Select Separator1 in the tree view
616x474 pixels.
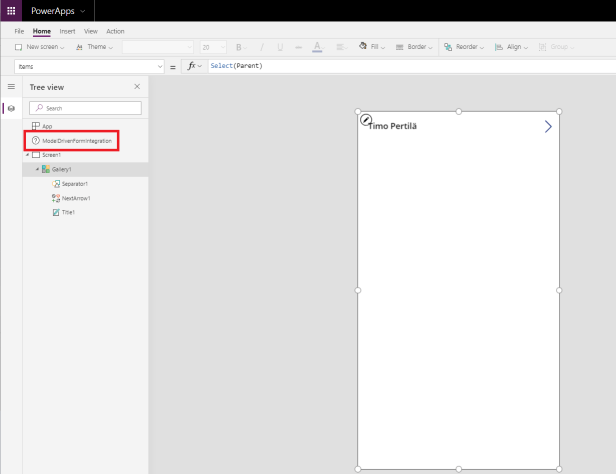[75, 184]
